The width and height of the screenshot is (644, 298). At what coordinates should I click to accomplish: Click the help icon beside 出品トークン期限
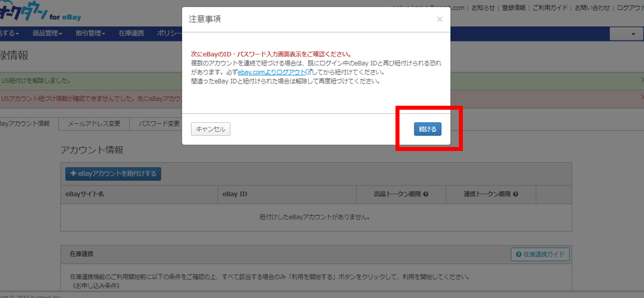[x=426, y=194]
